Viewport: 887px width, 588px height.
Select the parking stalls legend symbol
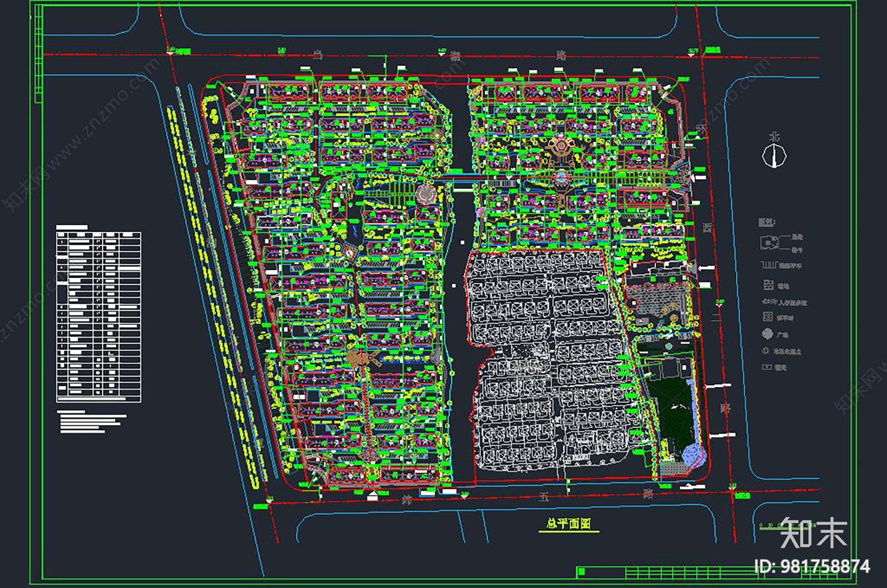click(x=769, y=265)
